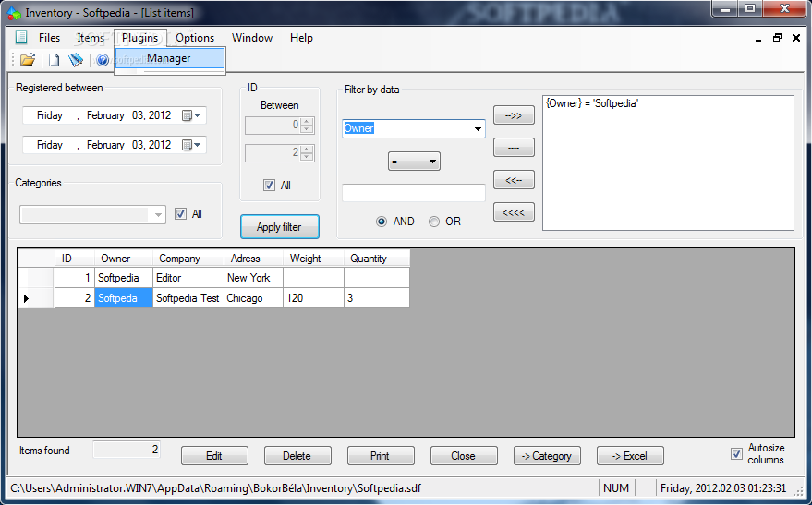Choose Manager from the Plugins menu
The height and width of the screenshot is (505, 812).
(x=170, y=58)
